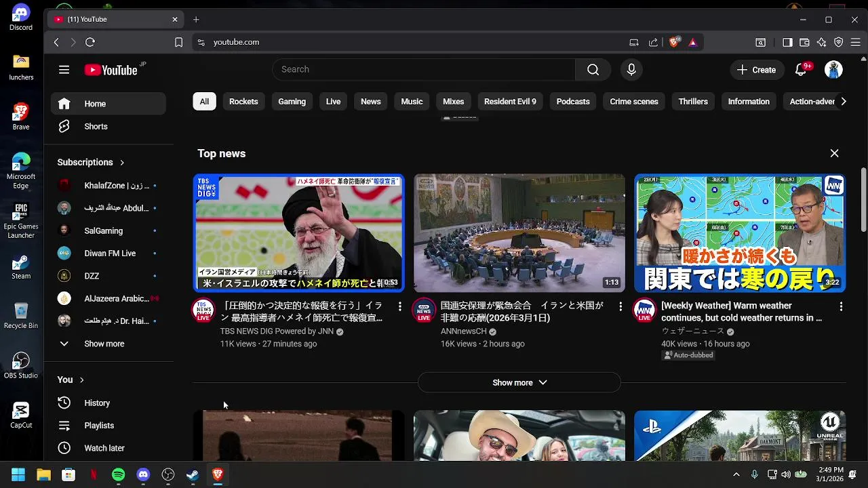Reload the YouTube page
The width and height of the screenshot is (868, 488).
pos(90,42)
